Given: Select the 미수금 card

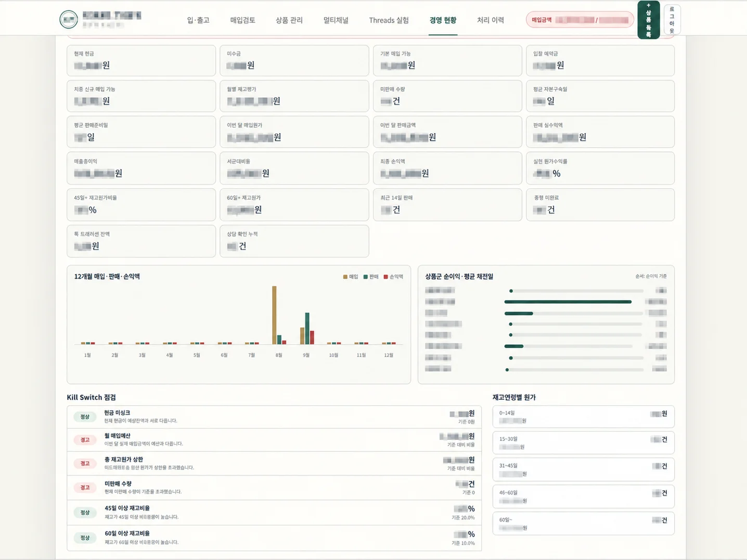Looking at the screenshot, I should [294, 60].
